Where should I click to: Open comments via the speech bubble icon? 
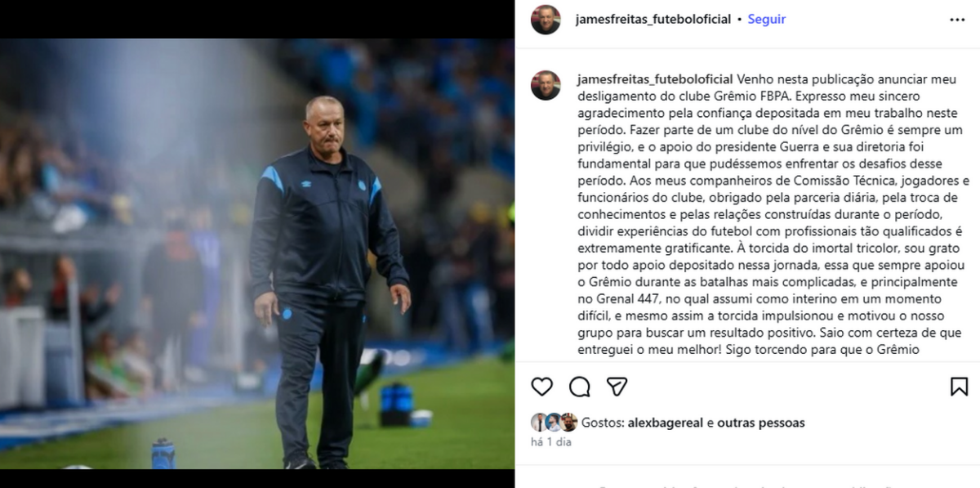click(580, 387)
